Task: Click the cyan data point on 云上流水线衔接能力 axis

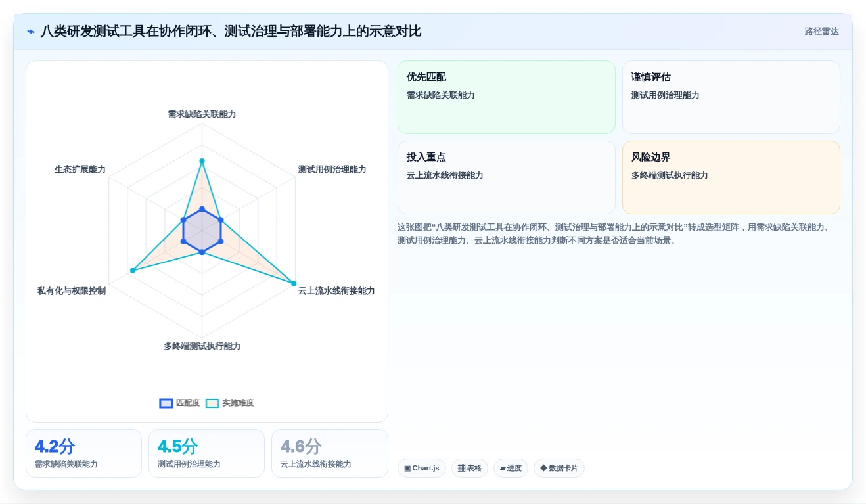Action: pos(293,283)
